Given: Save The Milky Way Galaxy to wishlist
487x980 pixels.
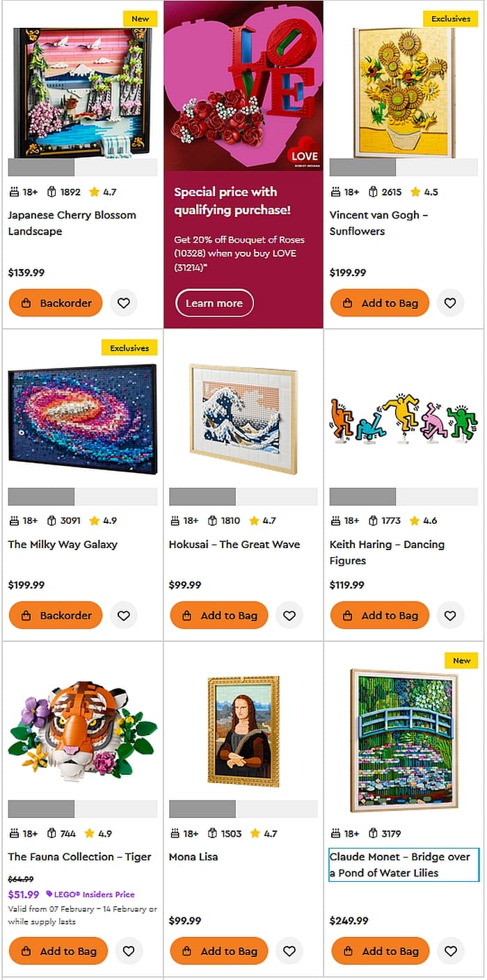Looking at the screenshot, I should (124, 616).
